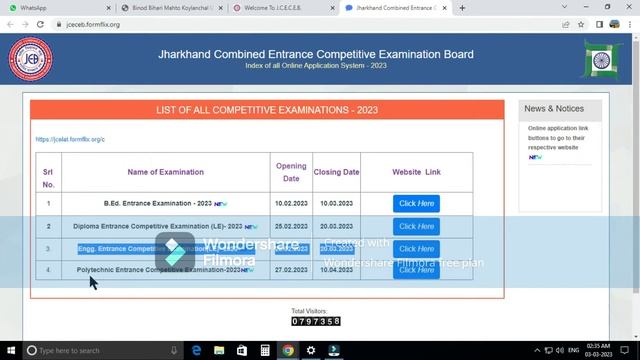Image resolution: width=640 pixels, height=360 pixels.
Task: Click the News & Notices heading
Action: pyautogui.click(x=554, y=109)
